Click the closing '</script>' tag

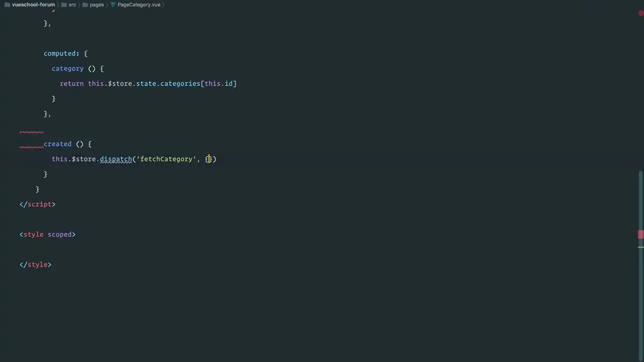point(37,204)
